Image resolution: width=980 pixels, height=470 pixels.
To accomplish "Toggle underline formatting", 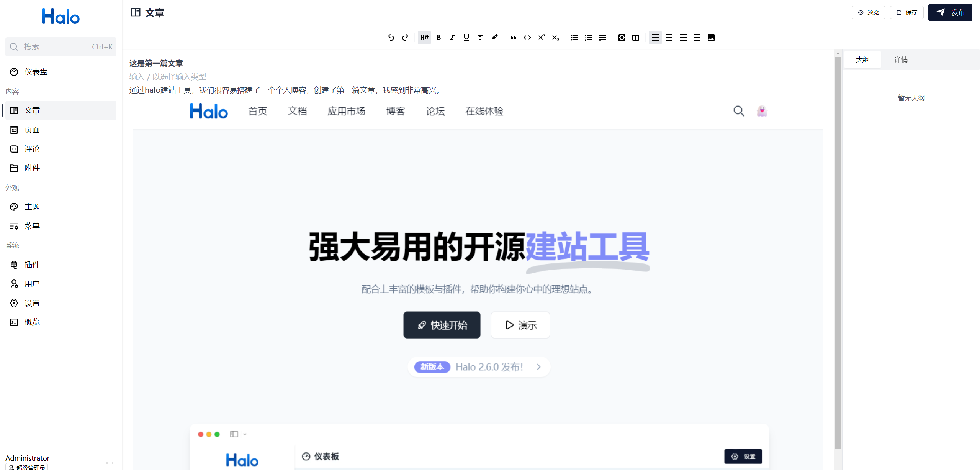I will (x=466, y=38).
